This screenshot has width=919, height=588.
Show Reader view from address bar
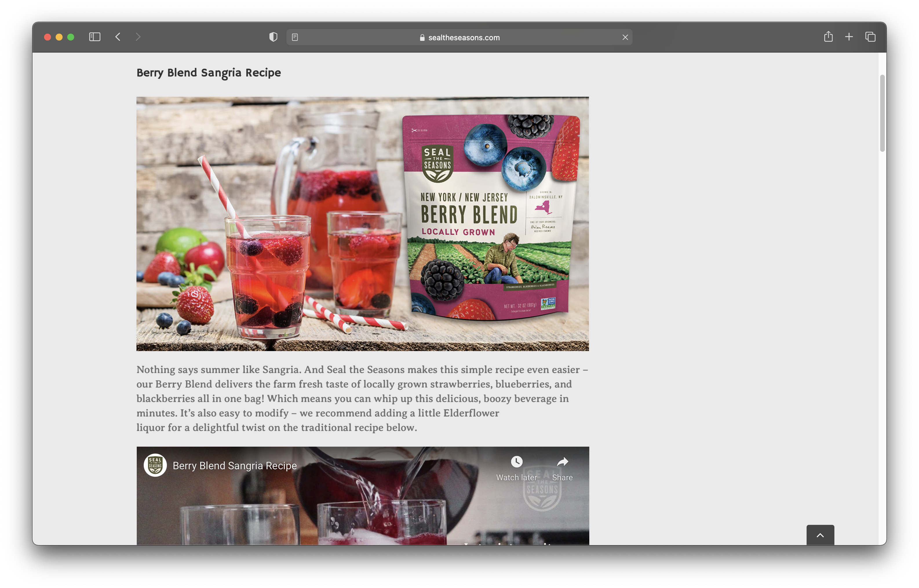(295, 37)
